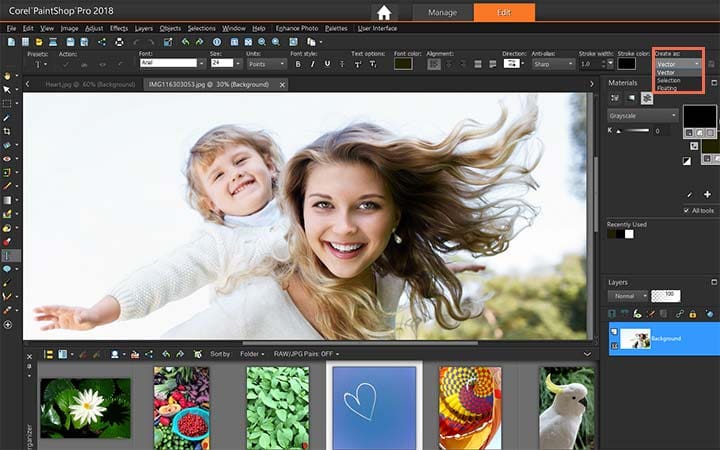The image size is (720, 450).
Task: Toggle Italic font style
Action: pos(312,64)
